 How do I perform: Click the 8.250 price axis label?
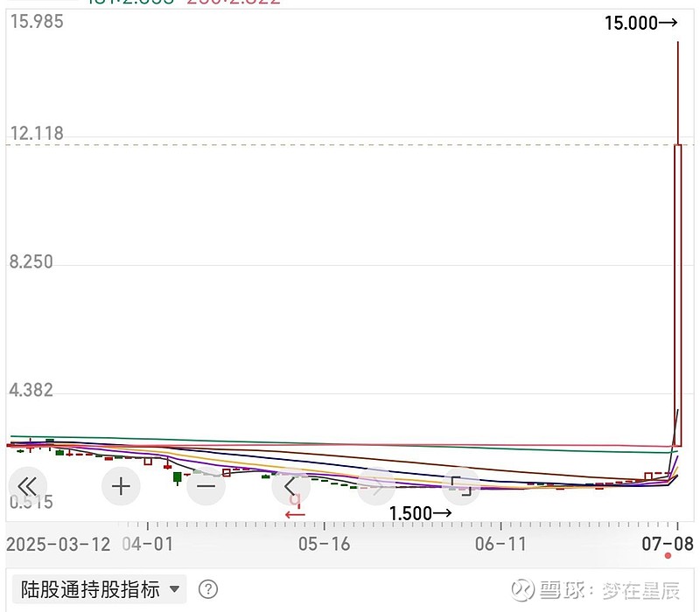point(31,261)
